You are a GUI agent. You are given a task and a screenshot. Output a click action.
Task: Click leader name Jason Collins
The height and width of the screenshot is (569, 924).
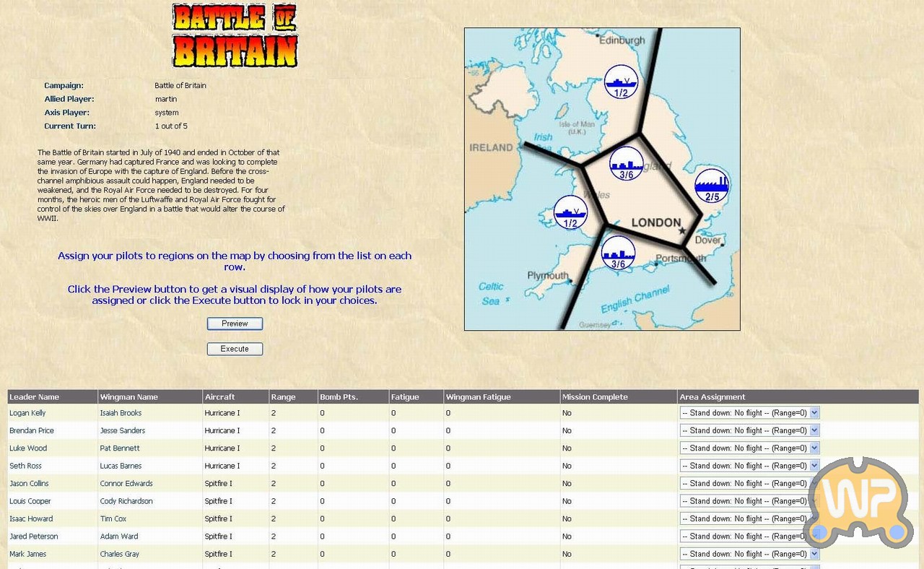tap(29, 484)
